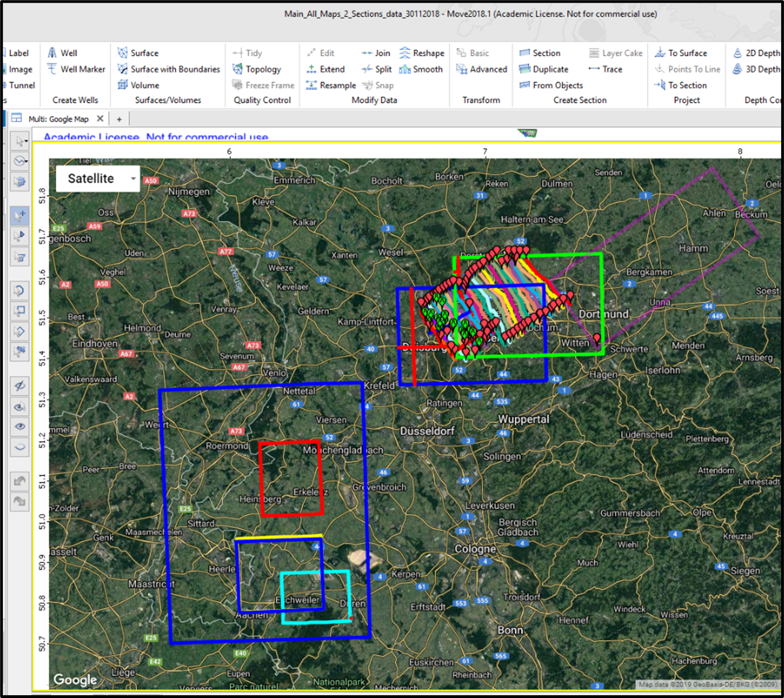Create a new Section

[540, 53]
